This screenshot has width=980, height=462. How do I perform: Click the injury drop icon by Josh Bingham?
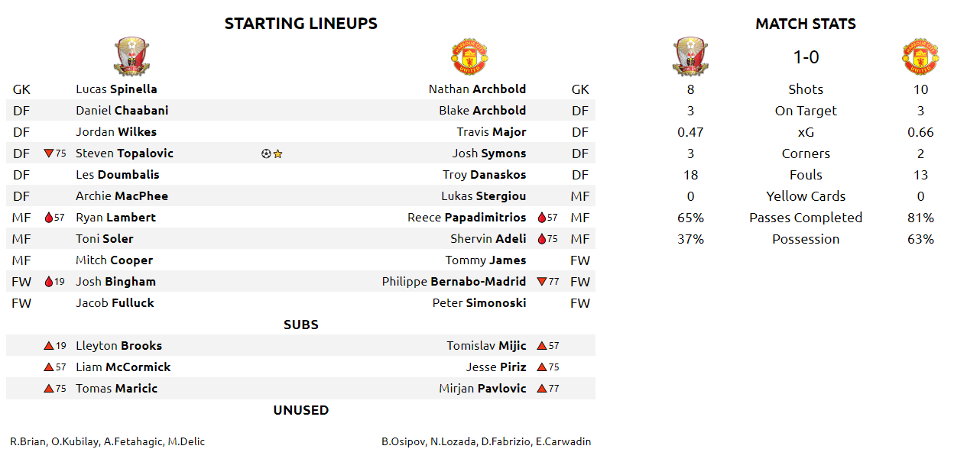pos(49,282)
